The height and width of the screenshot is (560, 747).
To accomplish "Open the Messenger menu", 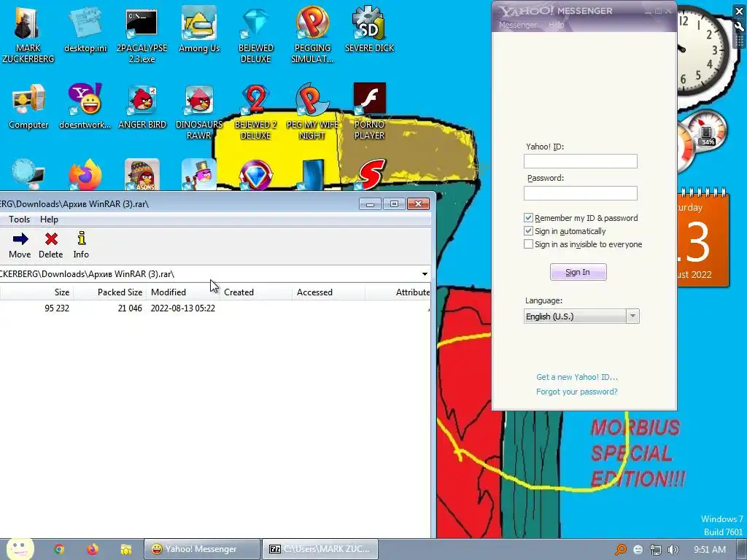I will tap(518, 25).
